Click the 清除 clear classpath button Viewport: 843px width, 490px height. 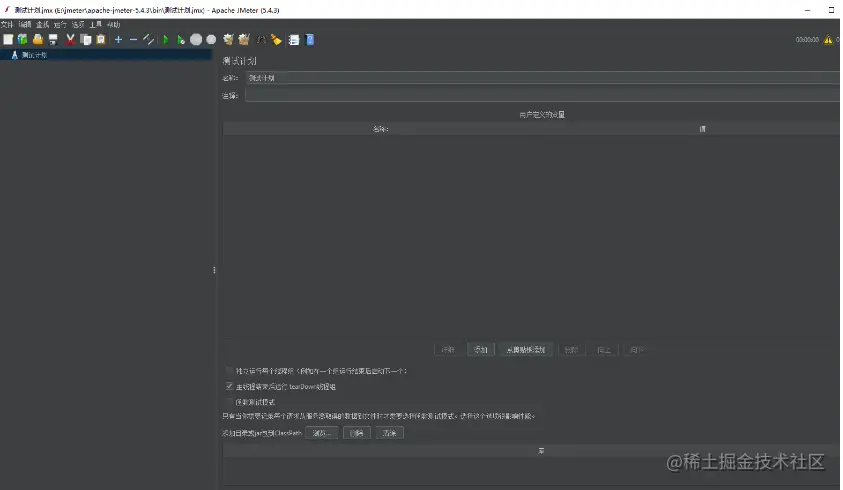click(x=390, y=433)
